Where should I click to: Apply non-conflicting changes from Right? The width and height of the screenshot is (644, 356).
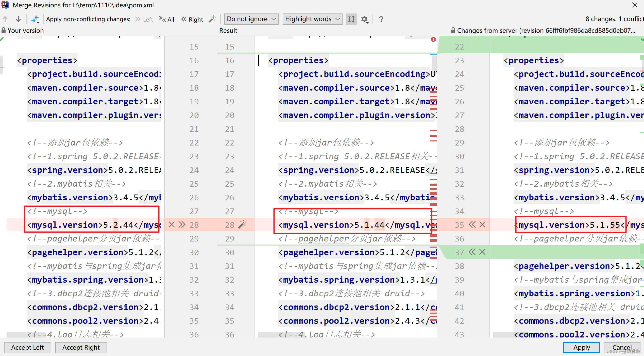click(192, 19)
